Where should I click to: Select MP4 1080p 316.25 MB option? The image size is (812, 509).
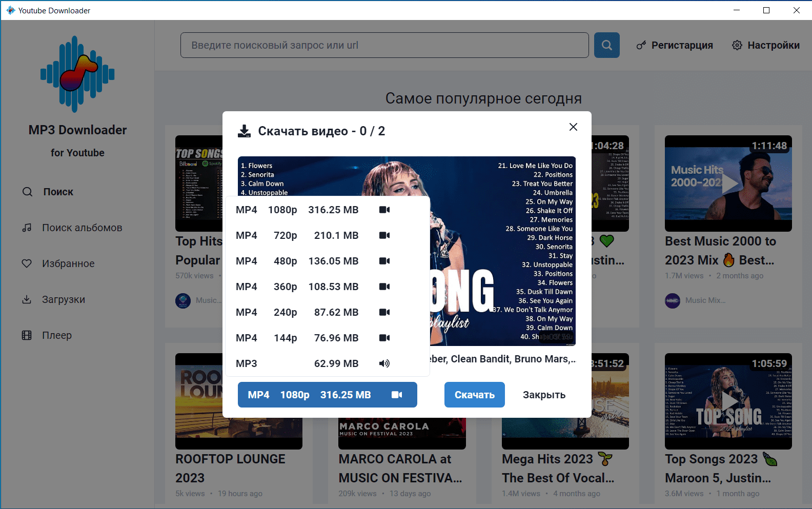[328, 210]
